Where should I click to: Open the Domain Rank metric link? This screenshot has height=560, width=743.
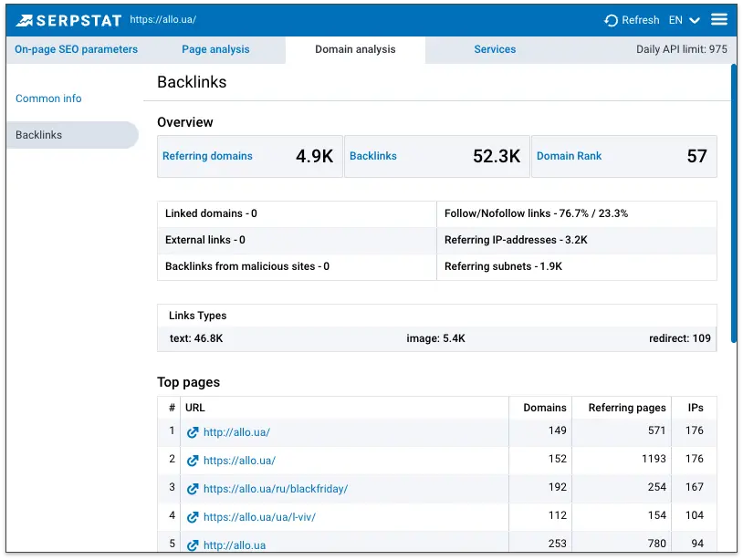point(570,156)
